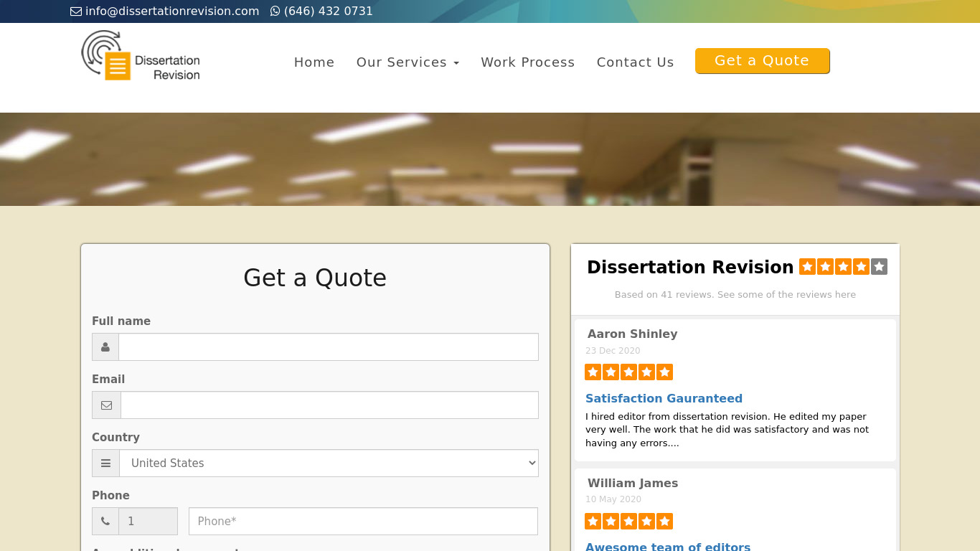980x551 pixels.
Task: Click the bars icon beside Country select
Action: 105,463
